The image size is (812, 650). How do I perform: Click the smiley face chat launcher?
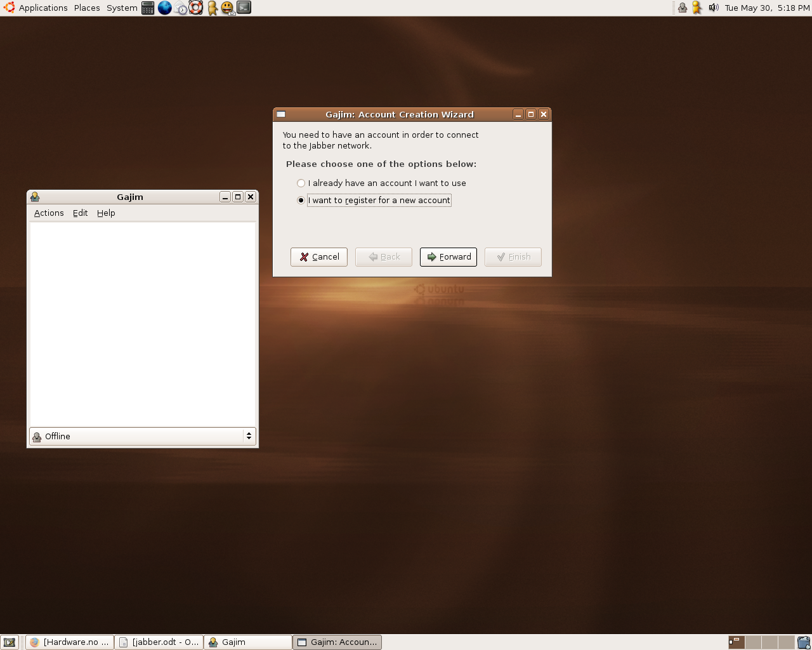pyautogui.click(x=228, y=8)
